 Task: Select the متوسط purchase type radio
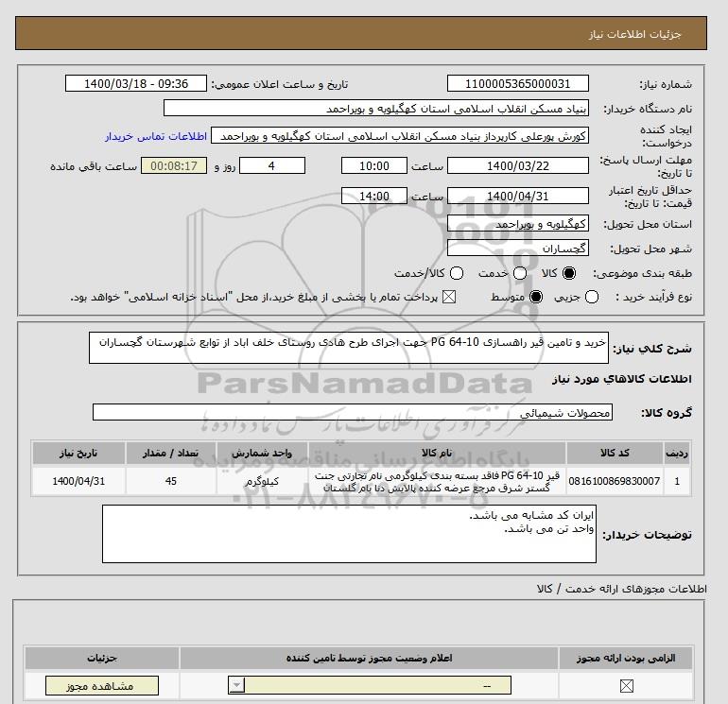(536, 297)
